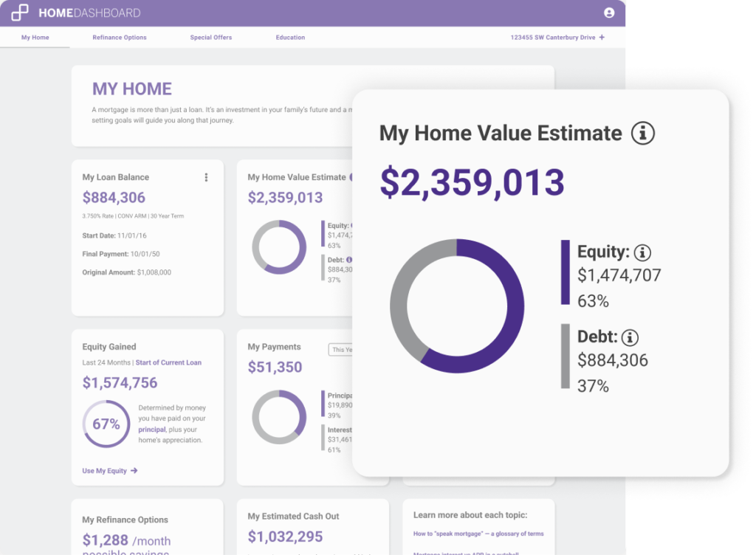Click the 'My Refinance Options' card title
Image resolution: width=756 pixels, height=555 pixels.
pos(126,520)
